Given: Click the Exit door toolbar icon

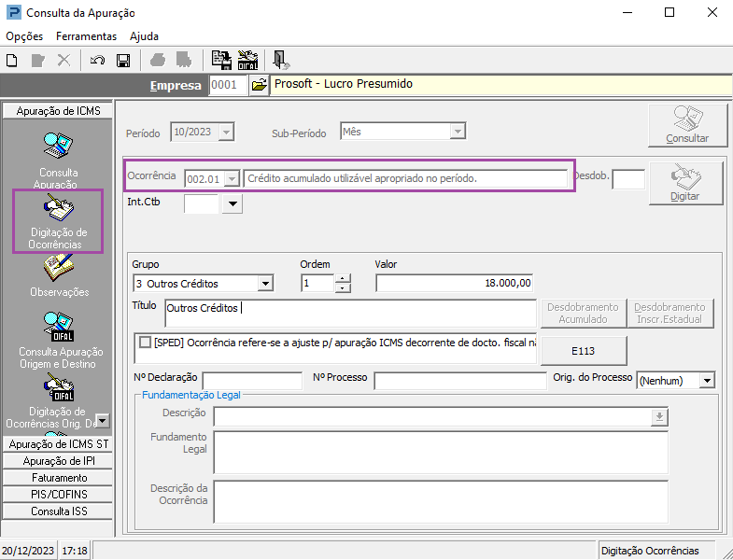Looking at the screenshot, I should coord(281,61).
